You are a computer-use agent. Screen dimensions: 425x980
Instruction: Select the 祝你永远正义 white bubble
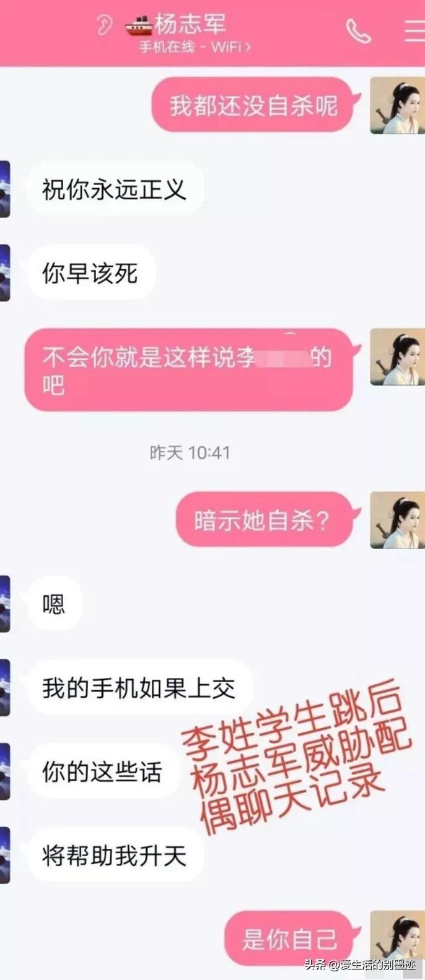(115, 189)
